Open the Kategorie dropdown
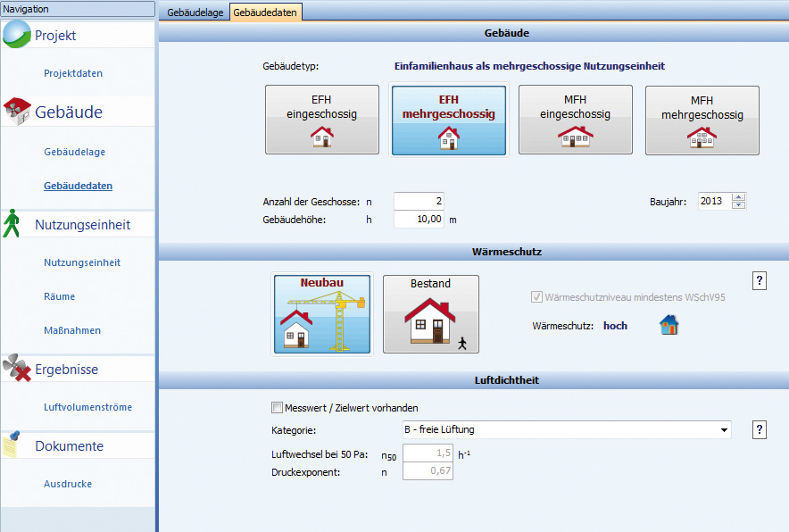Image resolution: width=789 pixels, height=532 pixels. (724, 430)
